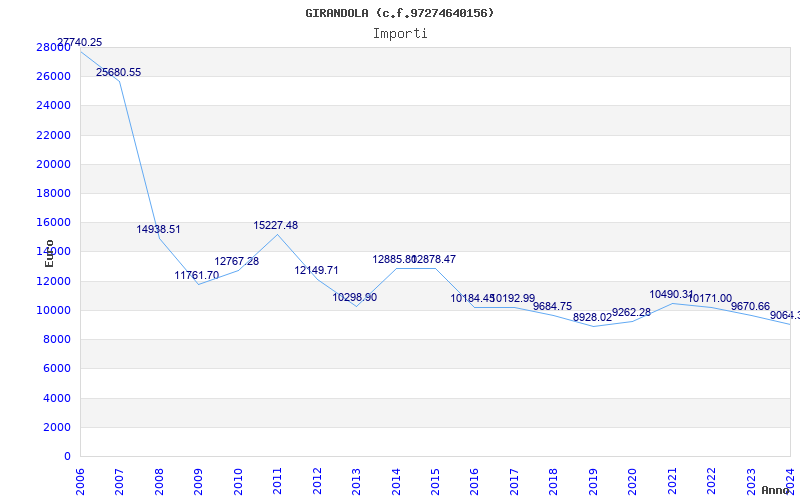800x500 pixels.
Task: Click the Importi subtitle
Action: [x=400, y=34]
